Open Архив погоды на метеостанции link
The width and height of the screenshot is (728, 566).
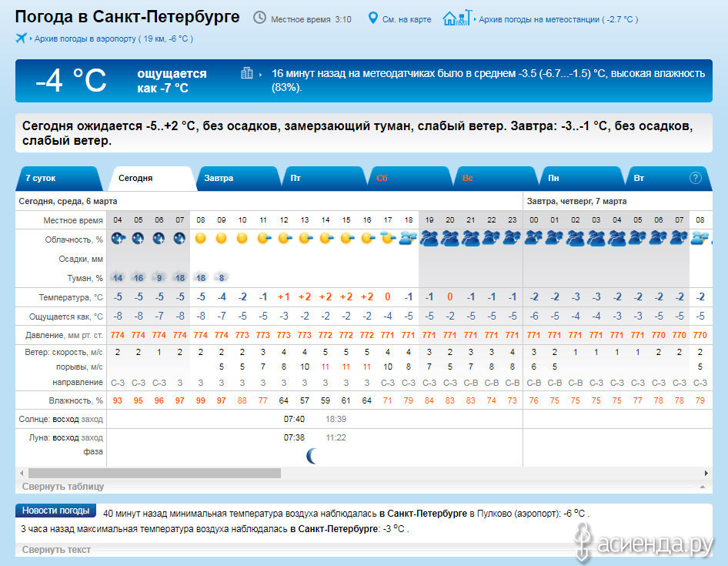click(558, 19)
